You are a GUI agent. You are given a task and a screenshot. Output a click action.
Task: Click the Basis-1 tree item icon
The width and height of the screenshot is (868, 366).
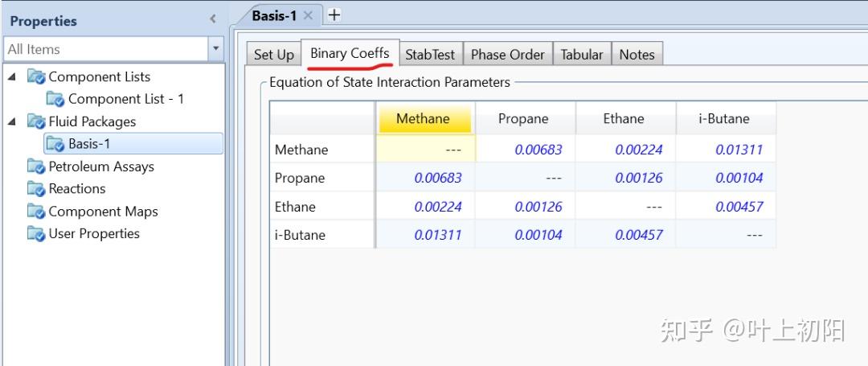(x=55, y=144)
